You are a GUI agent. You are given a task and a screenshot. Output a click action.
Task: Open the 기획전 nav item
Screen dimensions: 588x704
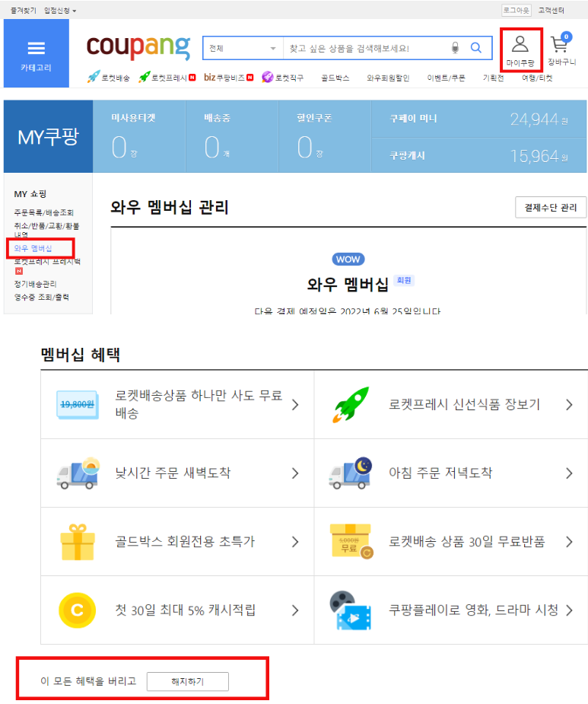pyautogui.click(x=493, y=78)
